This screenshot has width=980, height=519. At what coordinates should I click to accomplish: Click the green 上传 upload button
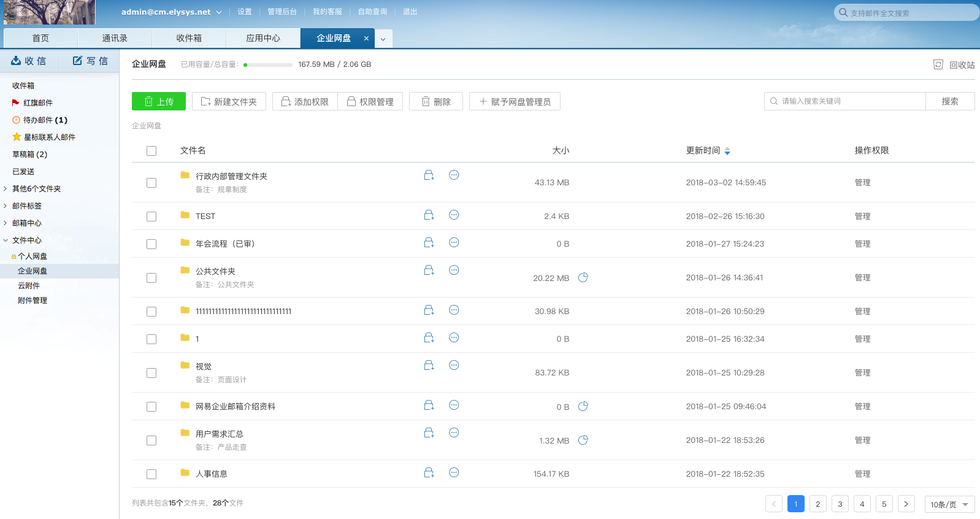click(x=159, y=102)
